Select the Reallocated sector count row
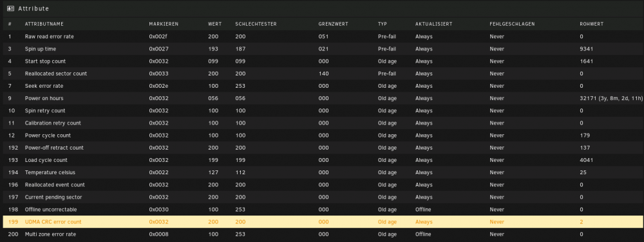Image resolution: width=644 pixels, height=242 pixels. [322, 74]
